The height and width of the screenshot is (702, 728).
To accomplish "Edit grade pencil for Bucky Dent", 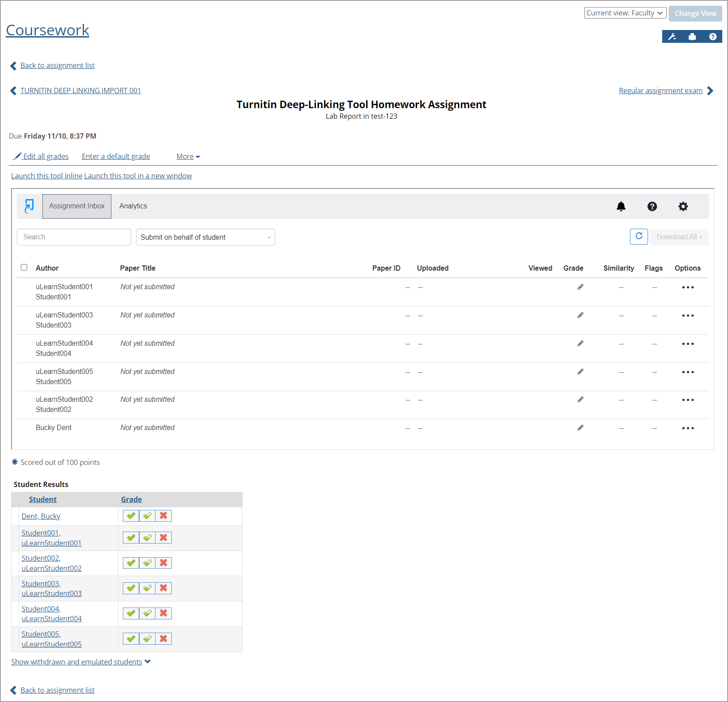I will click(x=580, y=428).
